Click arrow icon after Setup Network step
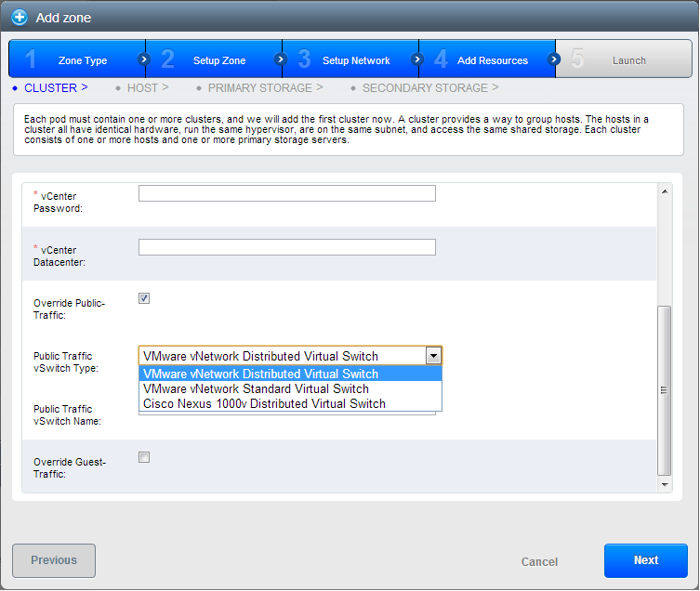The height and width of the screenshot is (591, 700). click(416, 59)
